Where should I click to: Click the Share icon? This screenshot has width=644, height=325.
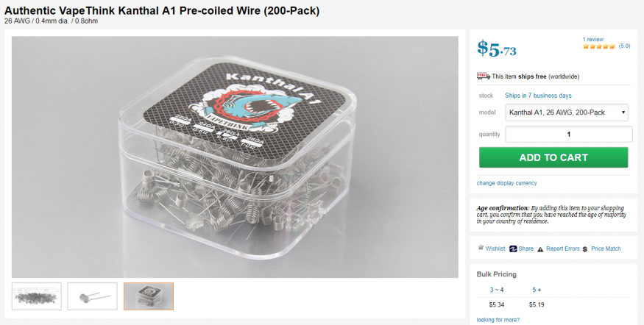pos(513,249)
